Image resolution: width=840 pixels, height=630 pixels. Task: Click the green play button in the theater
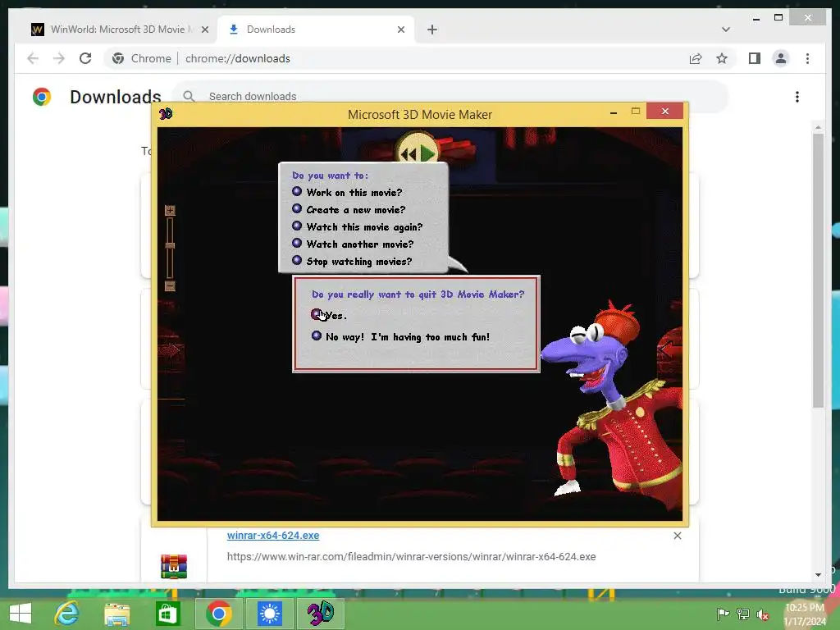427,153
